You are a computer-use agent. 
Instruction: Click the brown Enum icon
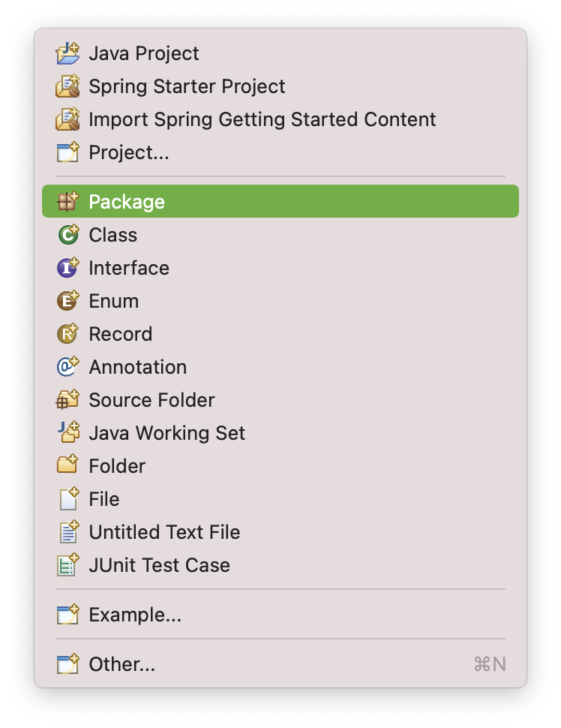[67, 301]
